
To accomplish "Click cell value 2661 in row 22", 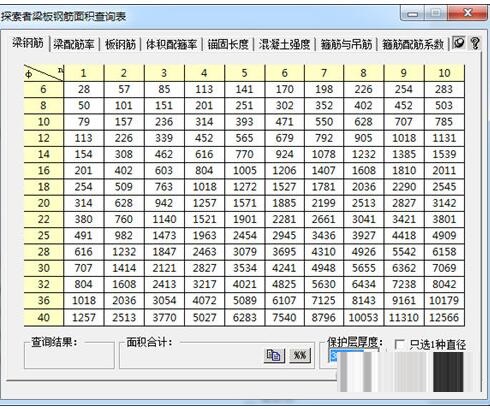I will point(324,219).
